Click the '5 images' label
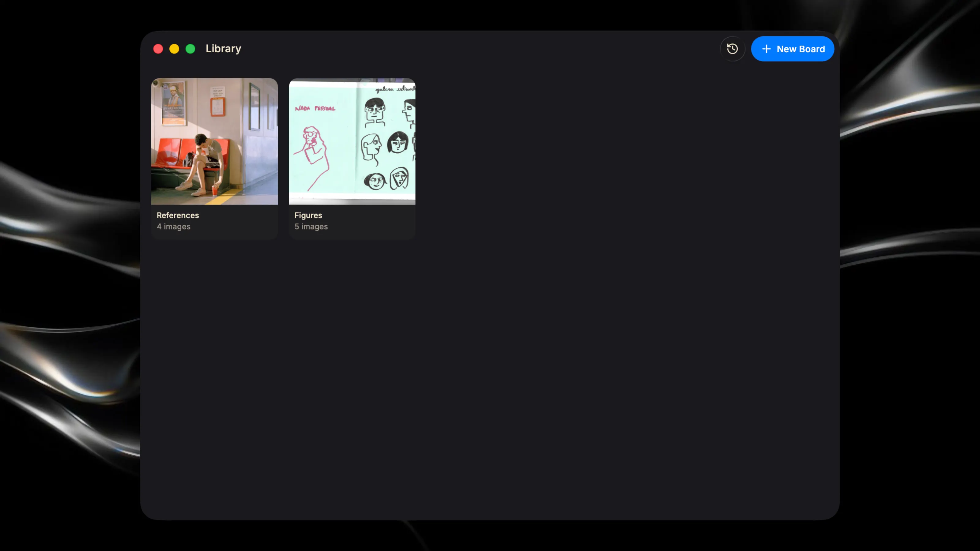Viewport: 980px width, 551px height. 311,227
